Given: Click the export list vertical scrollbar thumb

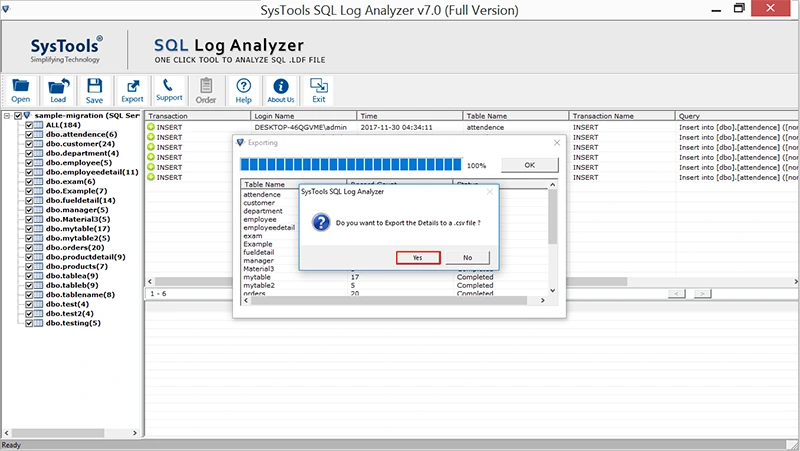Looking at the screenshot, I should pos(553,217).
